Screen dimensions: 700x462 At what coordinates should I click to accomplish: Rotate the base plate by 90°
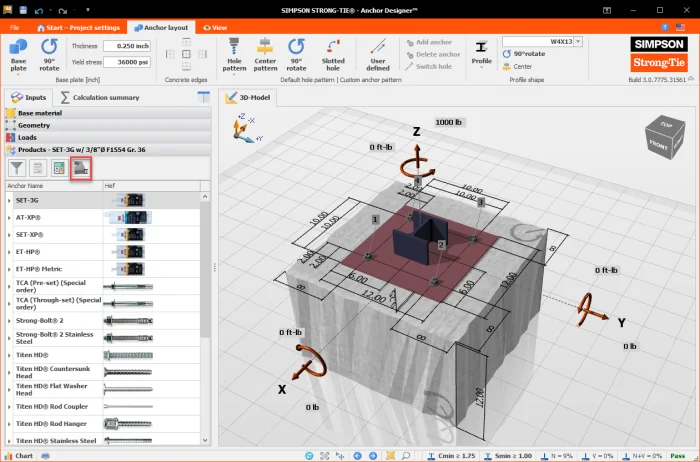(x=49, y=55)
